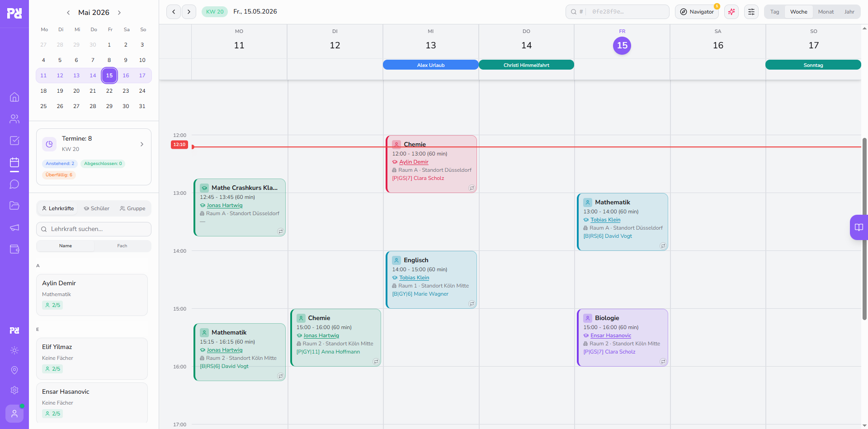Select the Schüler tab

click(97, 208)
